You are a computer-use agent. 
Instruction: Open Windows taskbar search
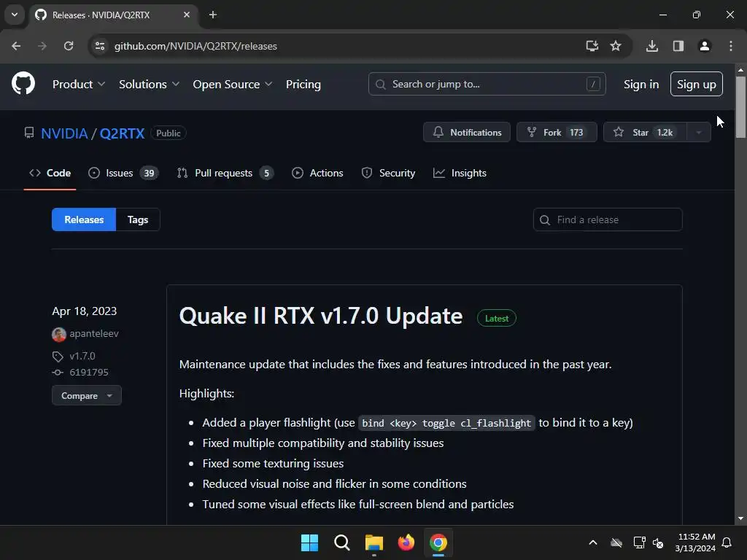click(x=341, y=542)
